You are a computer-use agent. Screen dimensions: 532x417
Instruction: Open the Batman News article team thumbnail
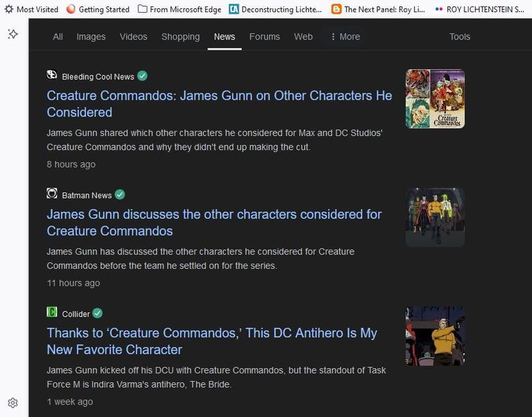[x=435, y=217]
